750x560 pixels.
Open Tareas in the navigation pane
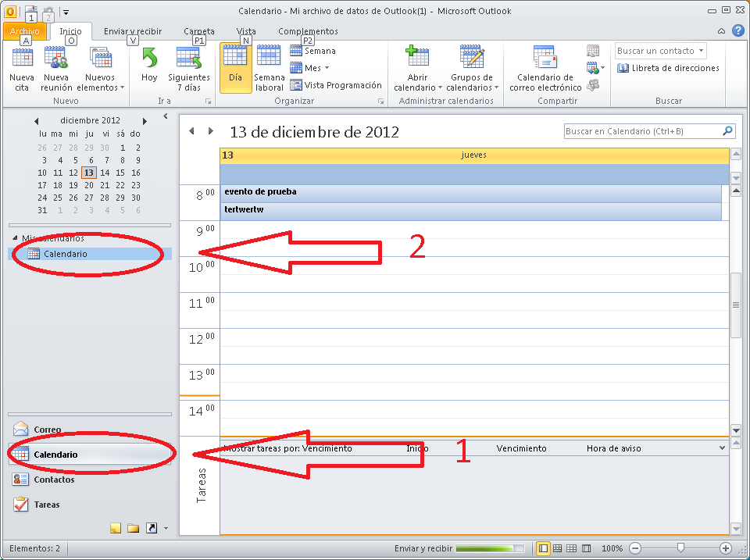point(90,504)
